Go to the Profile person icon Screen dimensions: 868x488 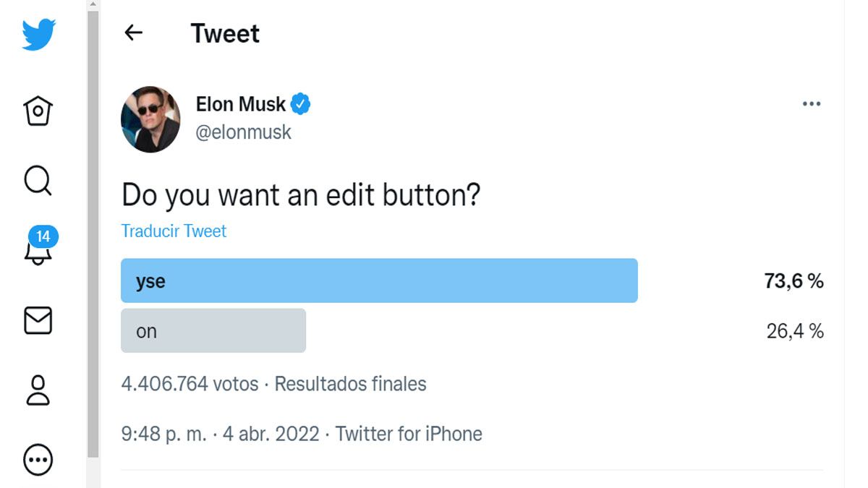click(38, 390)
